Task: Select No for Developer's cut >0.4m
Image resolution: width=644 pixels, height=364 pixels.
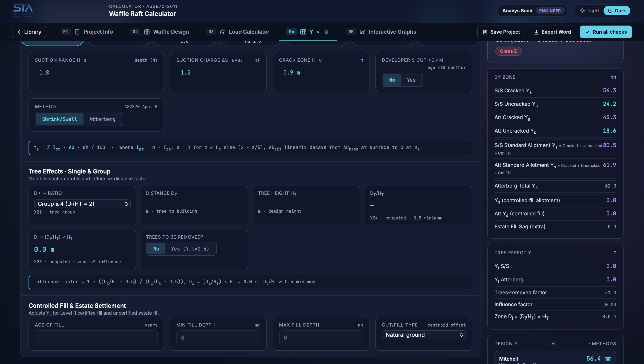Action: pyautogui.click(x=392, y=80)
